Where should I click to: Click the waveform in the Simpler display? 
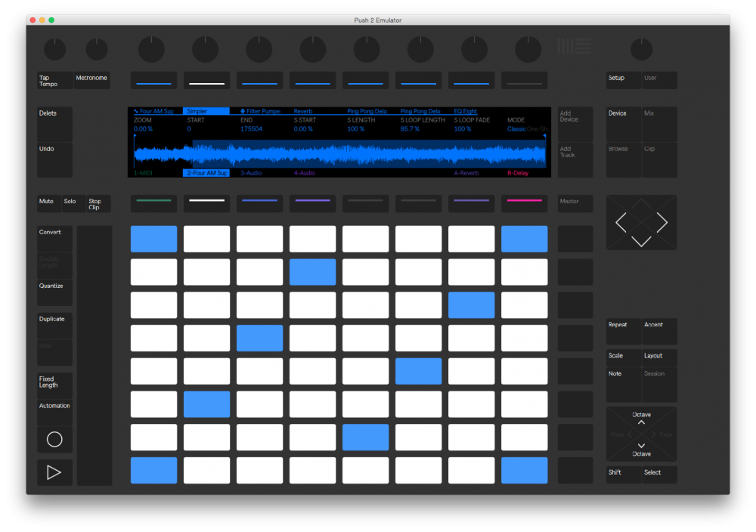tap(340, 154)
